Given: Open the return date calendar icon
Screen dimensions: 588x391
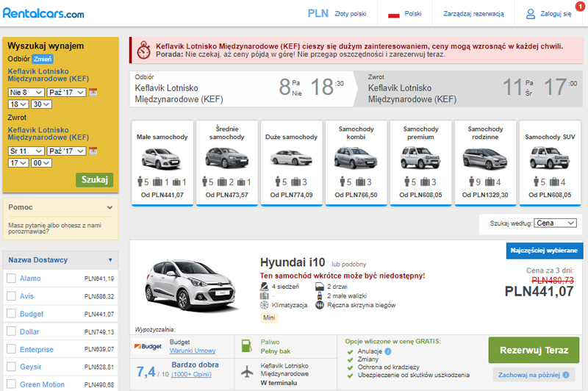Looking at the screenshot, I should coord(93,151).
